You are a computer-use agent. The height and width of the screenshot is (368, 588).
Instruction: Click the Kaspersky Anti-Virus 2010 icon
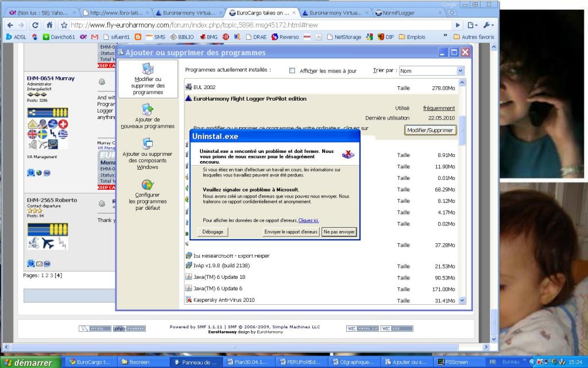coord(188,300)
